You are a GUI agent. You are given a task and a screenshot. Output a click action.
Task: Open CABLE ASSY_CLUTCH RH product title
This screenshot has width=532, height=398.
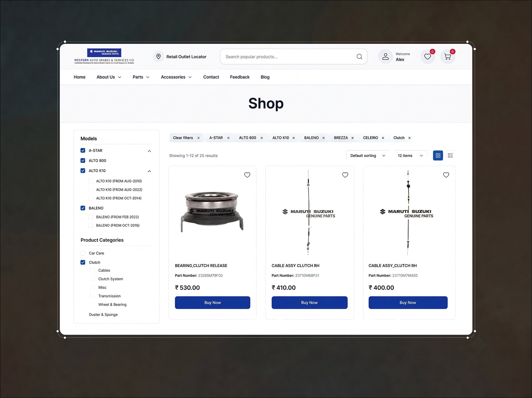coord(392,266)
